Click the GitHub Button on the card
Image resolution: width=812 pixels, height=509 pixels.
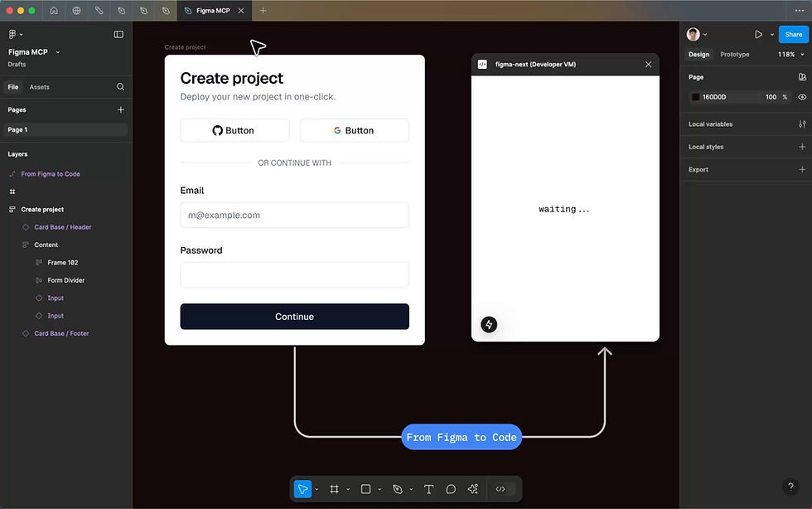tap(234, 131)
